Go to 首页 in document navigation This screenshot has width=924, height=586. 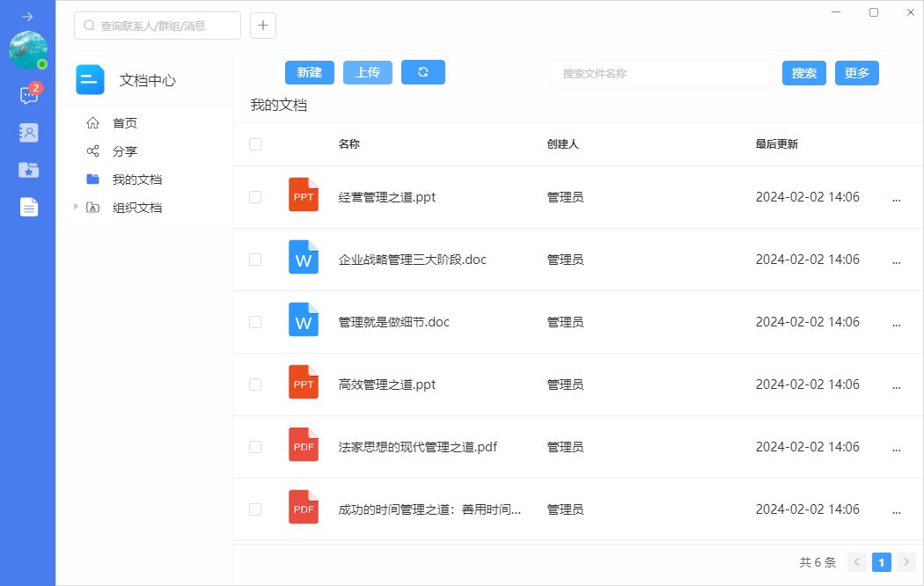click(124, 123)
